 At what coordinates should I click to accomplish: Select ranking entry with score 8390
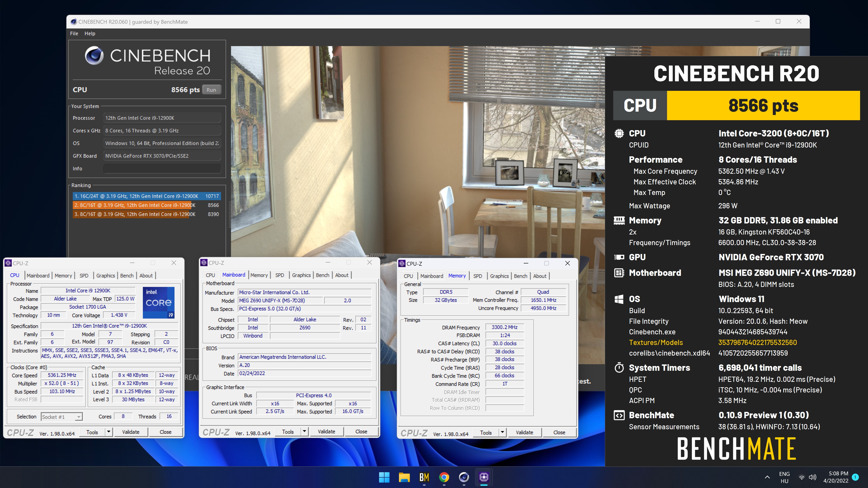146,214
